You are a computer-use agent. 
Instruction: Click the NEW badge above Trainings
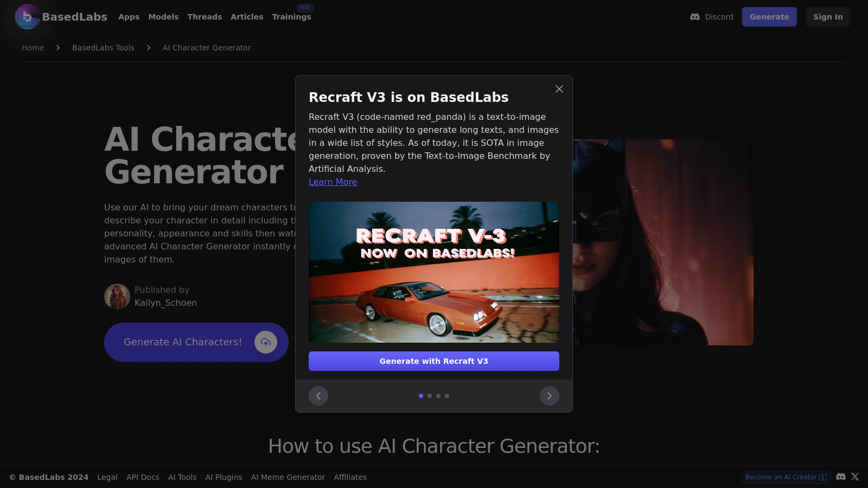pyautogui.click(x=305, y=8)
